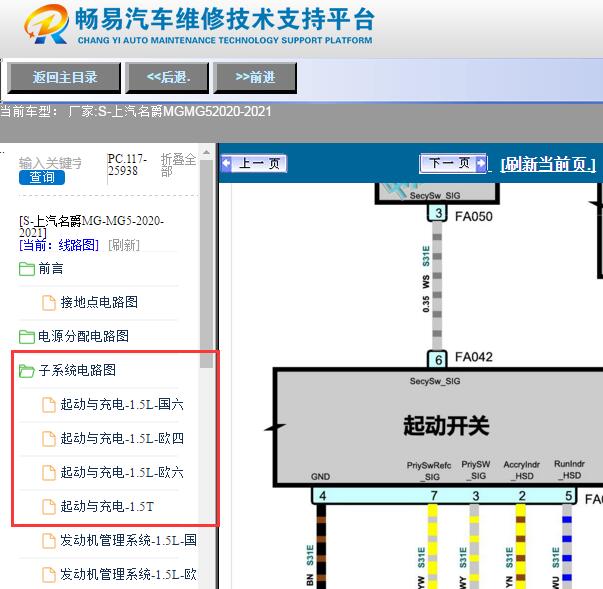Click pin 6 box at FA042
This screenshot has width=603, height=589.
tap(438, 360)
